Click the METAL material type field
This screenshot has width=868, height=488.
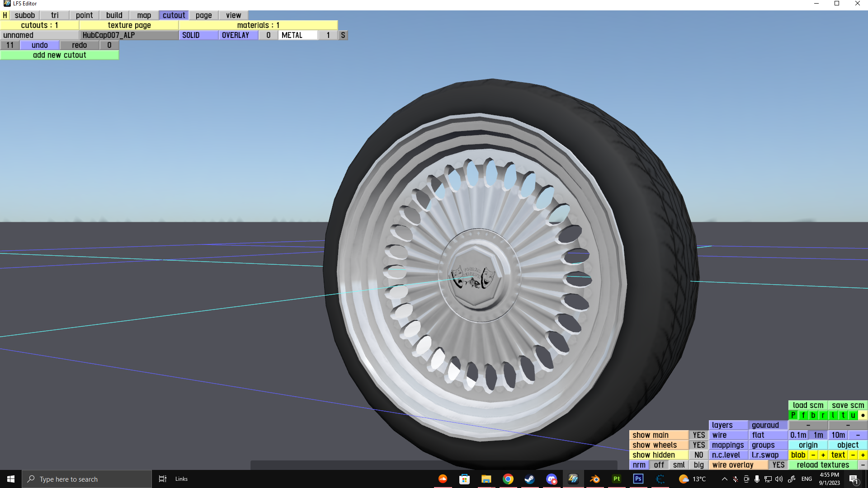point(297,35)
